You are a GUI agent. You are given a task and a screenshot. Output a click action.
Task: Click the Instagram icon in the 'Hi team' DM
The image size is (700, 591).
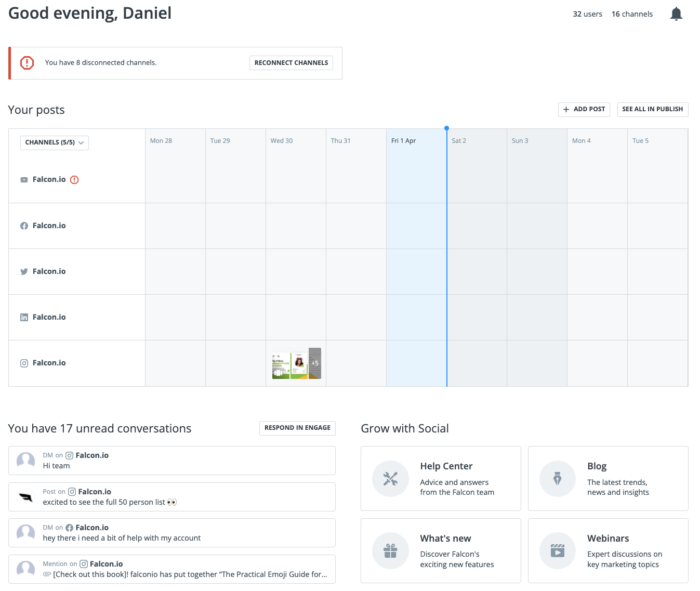click(x=69, y=455)
